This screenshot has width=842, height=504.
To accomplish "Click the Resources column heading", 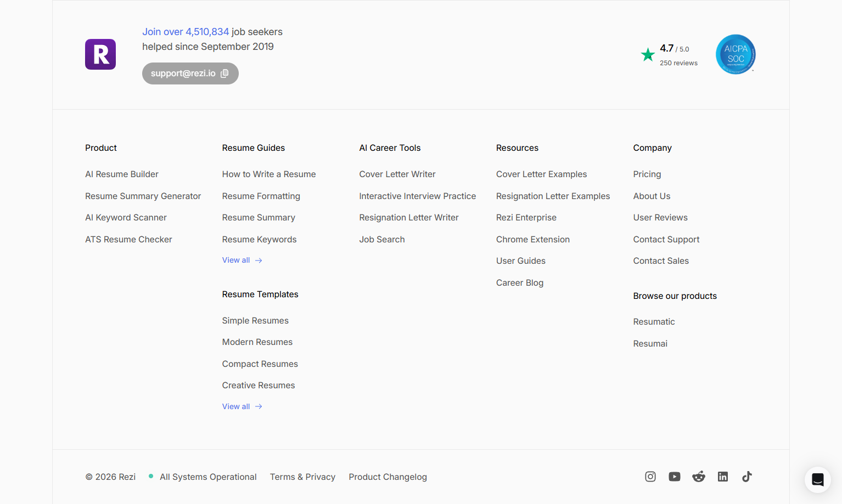I will pyautogui.click(x=517, y=148).
